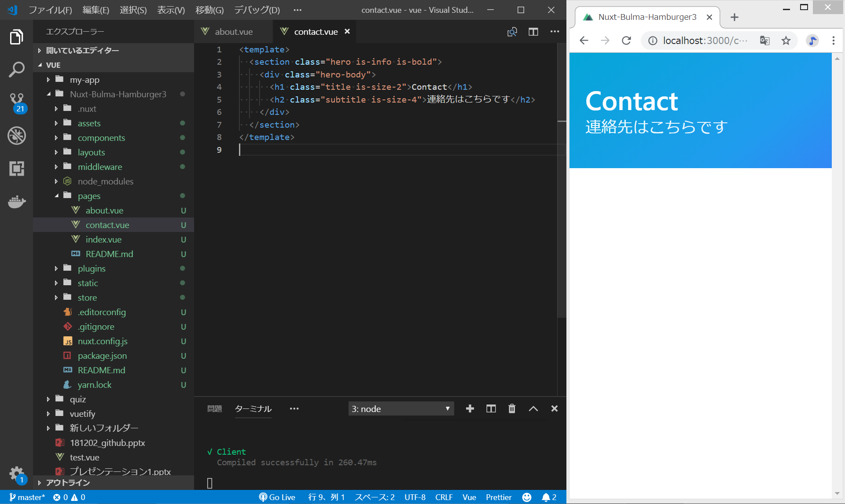The height and width of the screenshot is (504, 845).
Task: Select the ターミナル panel tab
Action: [x=253, y=409]
